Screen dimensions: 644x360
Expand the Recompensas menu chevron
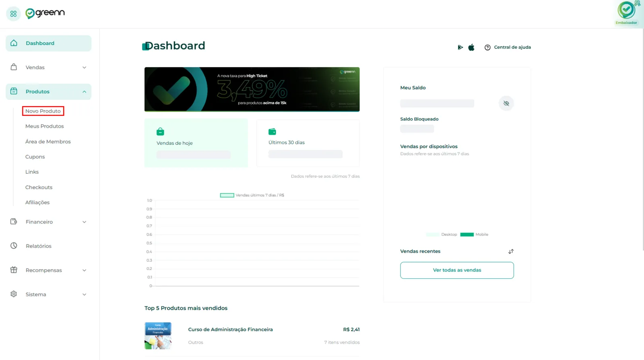tap(84, 270)
